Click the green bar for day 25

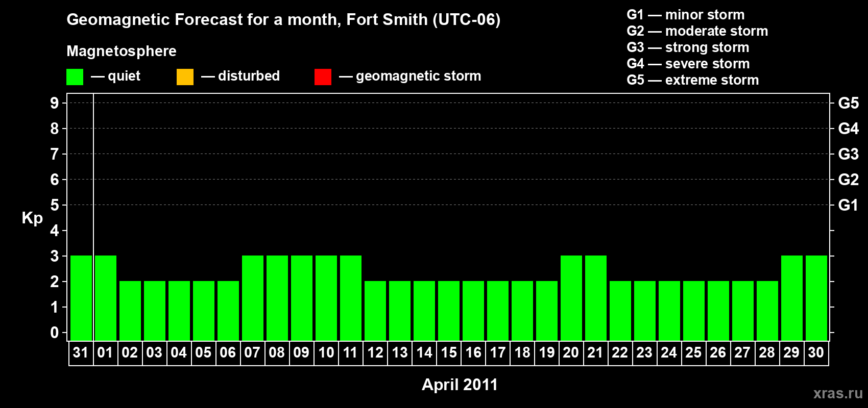point(694,311)
